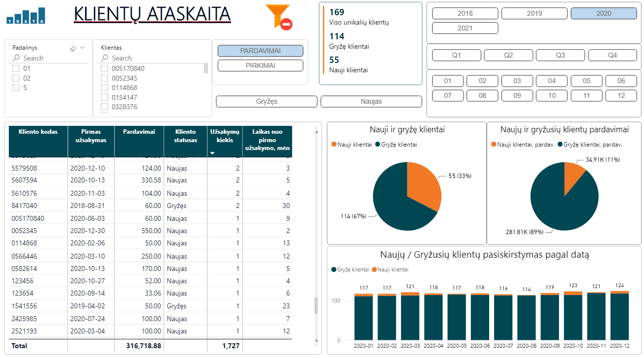Click the clear-filters funnel icon
Viewport: 644px width, 358px height.
[279, 16]
